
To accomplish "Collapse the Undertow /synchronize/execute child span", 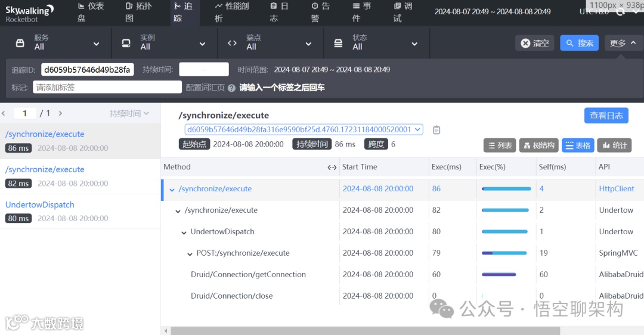I will (x=178, y=211).
